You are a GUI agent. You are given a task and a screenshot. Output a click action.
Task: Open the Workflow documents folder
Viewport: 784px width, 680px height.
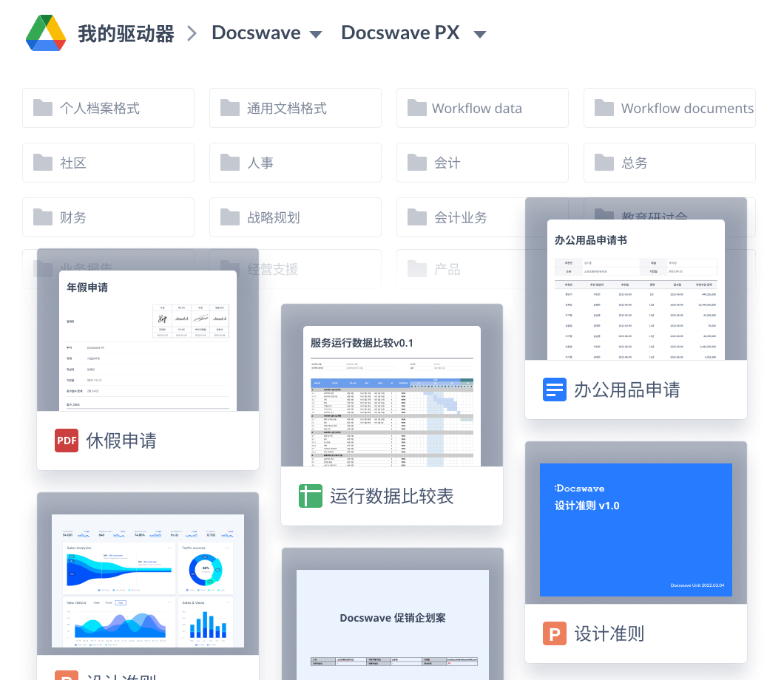tap(669, 108)
